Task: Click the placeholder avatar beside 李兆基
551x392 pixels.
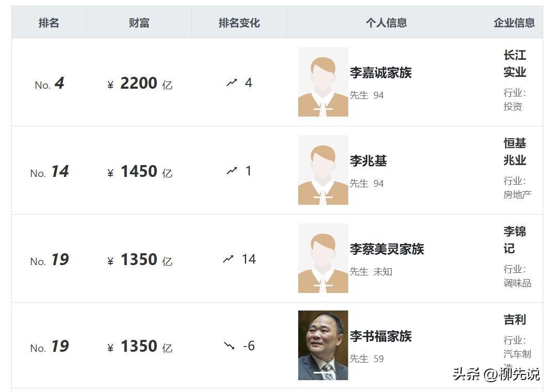Action: coord(323,170)
